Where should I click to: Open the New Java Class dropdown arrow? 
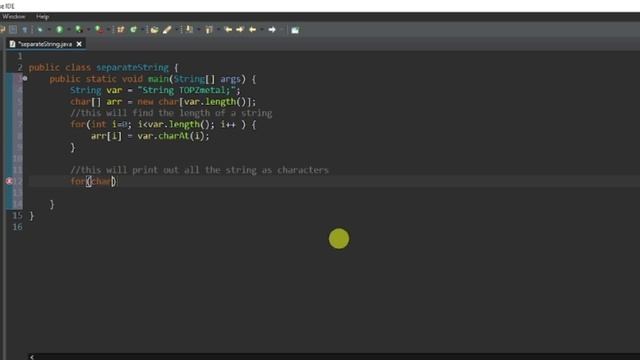pos(142,30)
